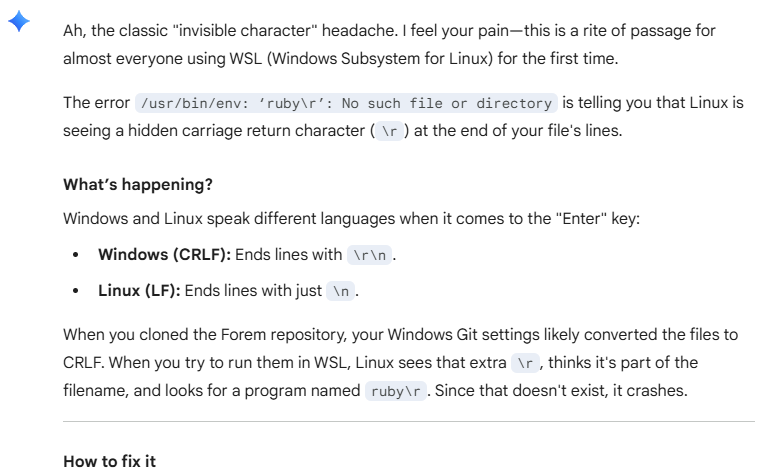
Task: Click the bold 'Linux (LF):' label
Action: point(140,291)
